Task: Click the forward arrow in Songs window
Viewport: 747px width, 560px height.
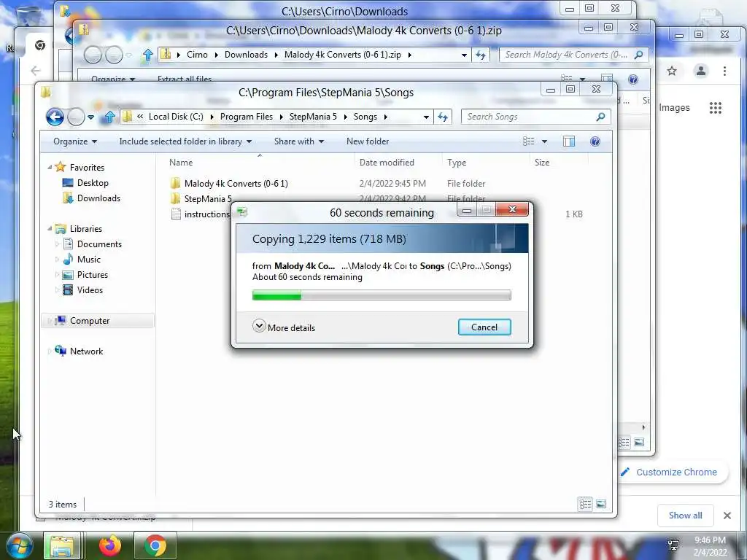Action: pyautogui.click(x=76, y=117)
